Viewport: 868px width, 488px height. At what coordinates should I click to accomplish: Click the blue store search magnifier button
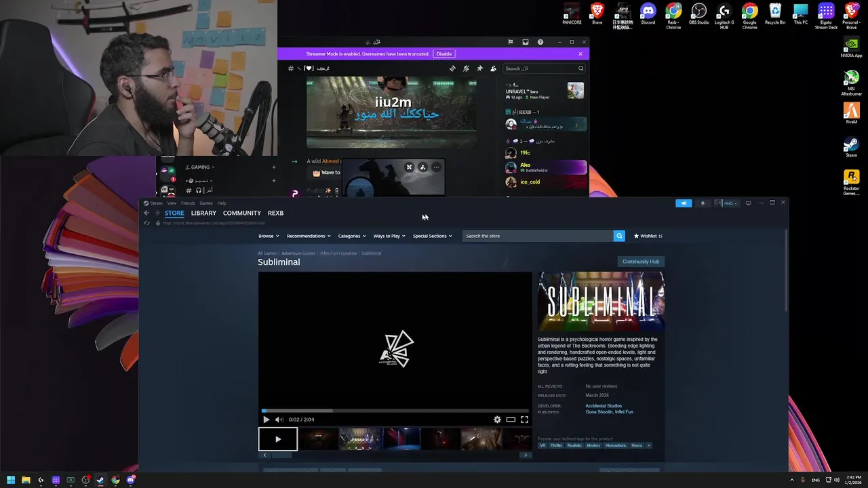pyautogui.click(x=619, y=236)
